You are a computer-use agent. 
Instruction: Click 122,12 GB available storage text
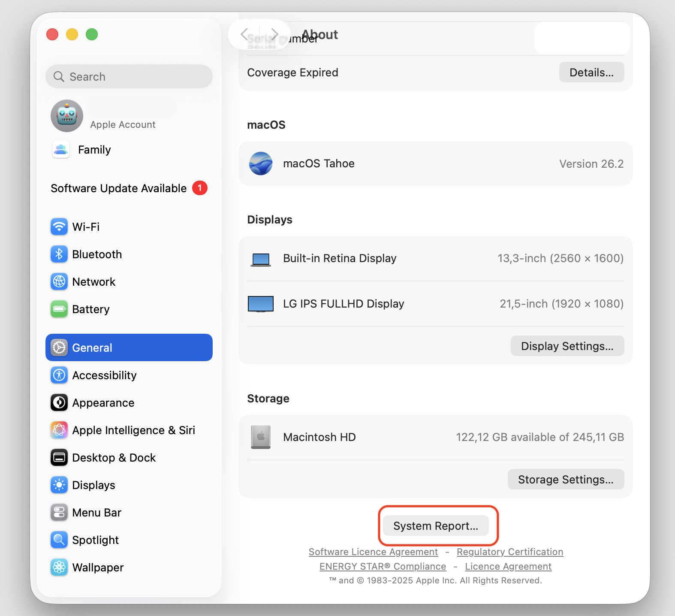pyautogui.click(x=540, y=437)
